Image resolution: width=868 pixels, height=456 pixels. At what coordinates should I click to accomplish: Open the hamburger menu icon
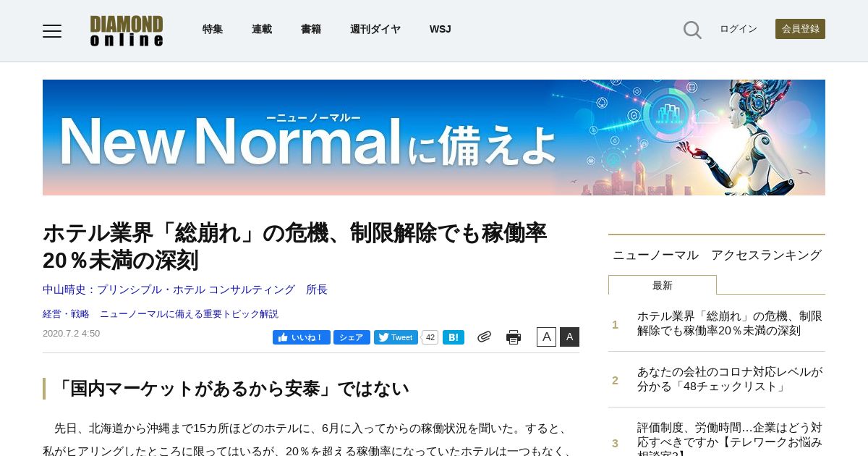click(x=52, y=30)
